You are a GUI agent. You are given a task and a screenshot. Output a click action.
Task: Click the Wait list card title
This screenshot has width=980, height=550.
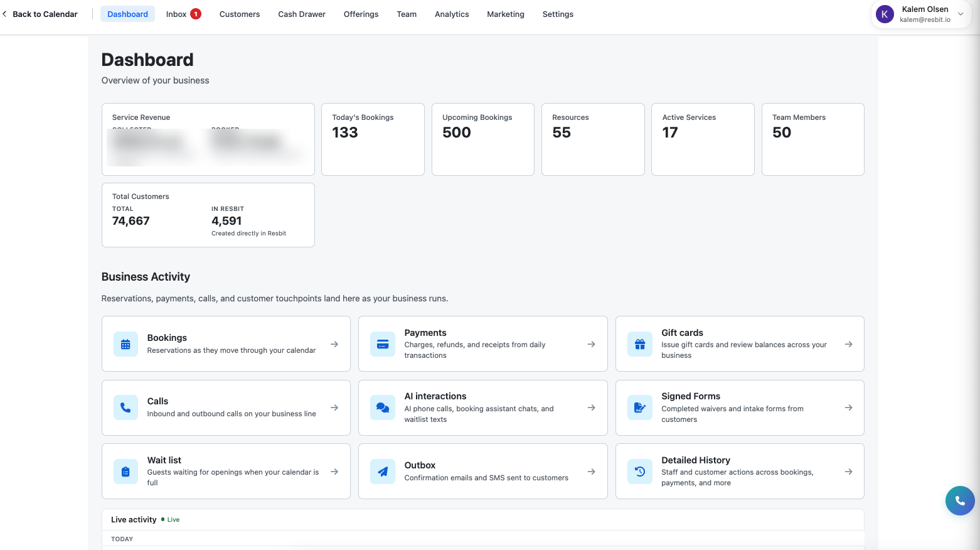coord(164,460)
